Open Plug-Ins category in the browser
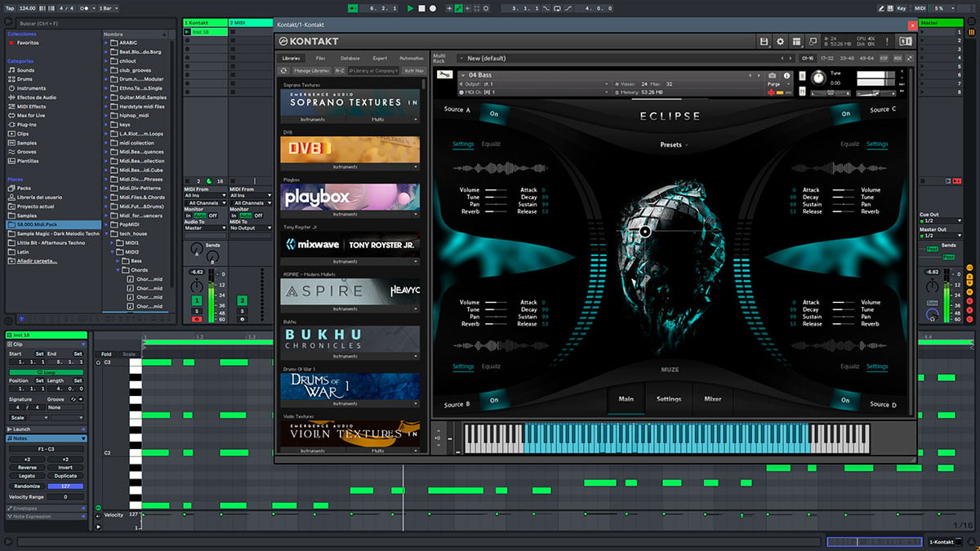This screenshot has width=980, height=551. tap(27, 125)
